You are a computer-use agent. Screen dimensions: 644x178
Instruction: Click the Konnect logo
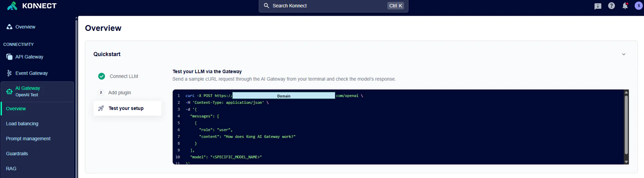32,6
